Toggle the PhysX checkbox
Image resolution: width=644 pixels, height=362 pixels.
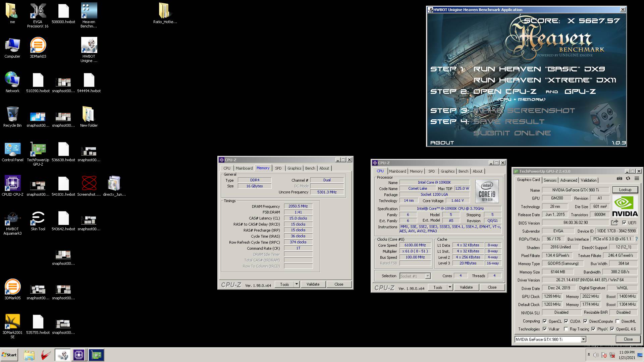[593, 329]
